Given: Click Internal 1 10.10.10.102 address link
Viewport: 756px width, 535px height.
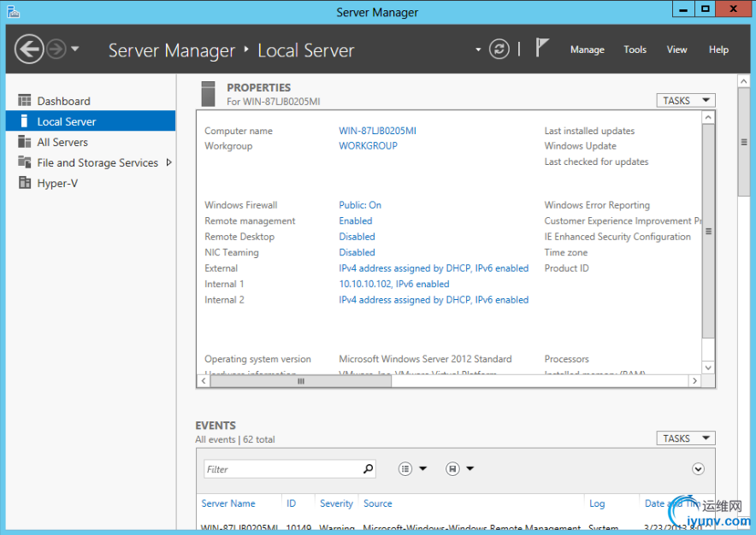Looking at the screenshot, I should click(x=394, y=284).
